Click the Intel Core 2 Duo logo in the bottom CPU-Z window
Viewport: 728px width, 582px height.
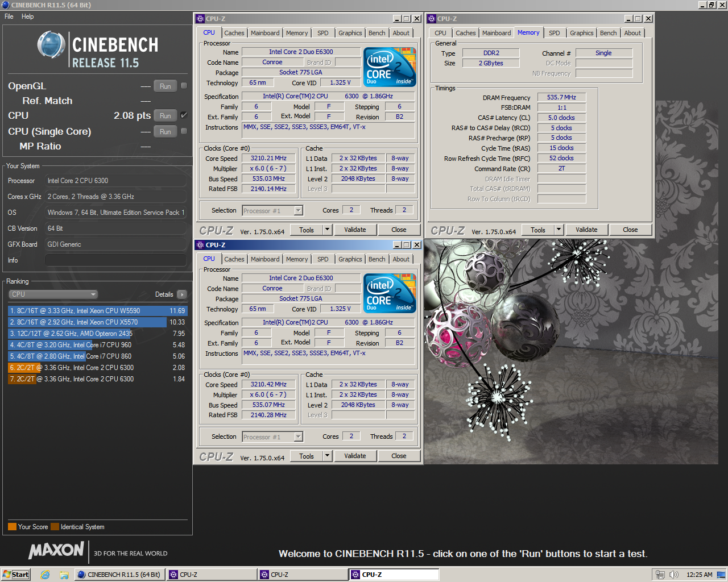pyautogui.click(x=390, y=293)
